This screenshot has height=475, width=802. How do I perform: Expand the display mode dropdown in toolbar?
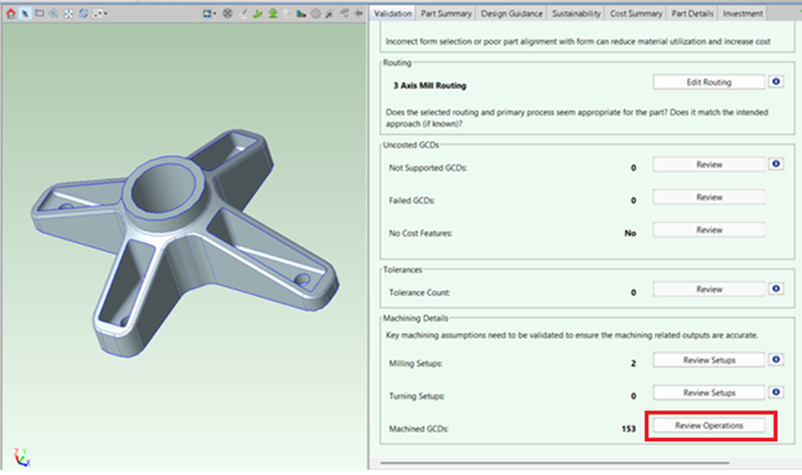(104, 14)
